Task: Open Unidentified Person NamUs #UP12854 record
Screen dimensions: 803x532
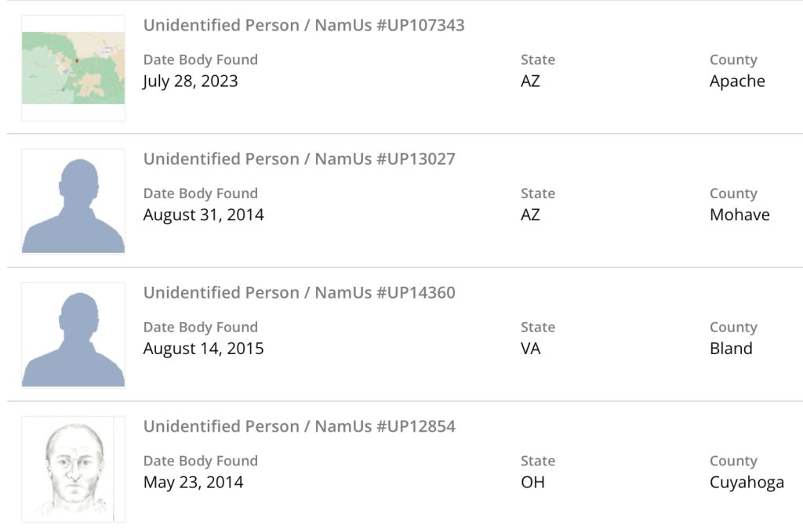Action: tap(299, 427)
